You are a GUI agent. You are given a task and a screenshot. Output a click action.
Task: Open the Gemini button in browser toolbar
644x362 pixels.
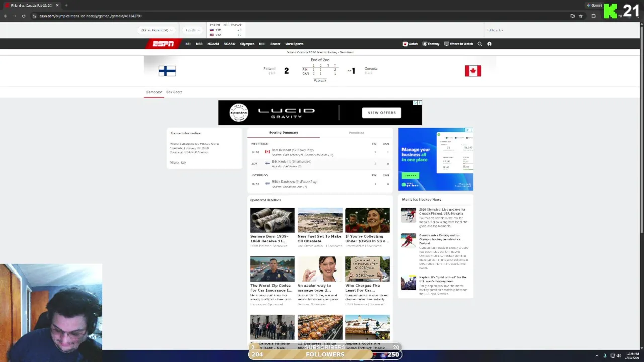click(595, 5)
